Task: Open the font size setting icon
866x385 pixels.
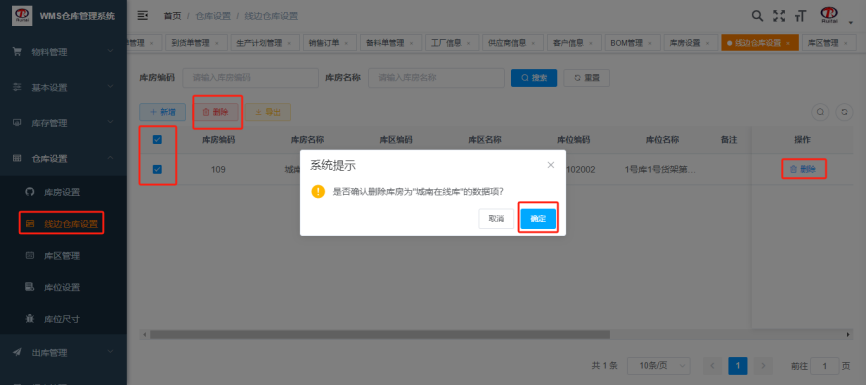Action: point(800,17)
